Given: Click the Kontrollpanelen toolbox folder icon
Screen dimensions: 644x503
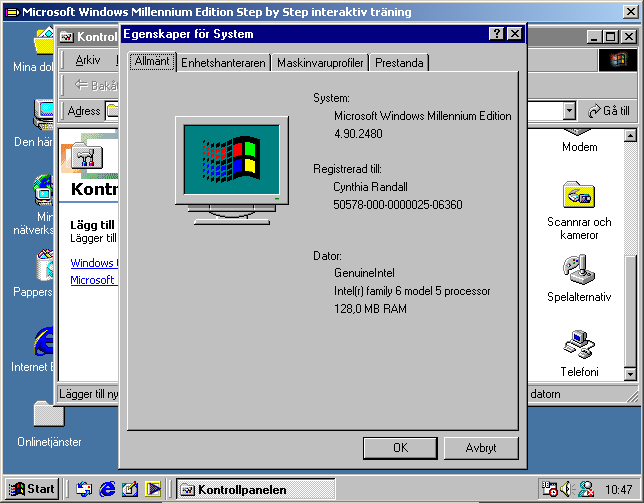Looking at the screenshot, I should click(87, 156).
